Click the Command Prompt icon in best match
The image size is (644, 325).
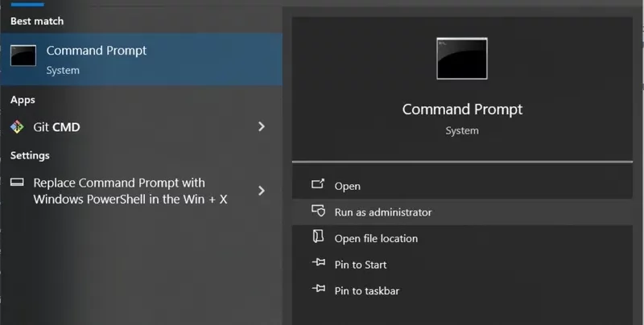point(23,56)
